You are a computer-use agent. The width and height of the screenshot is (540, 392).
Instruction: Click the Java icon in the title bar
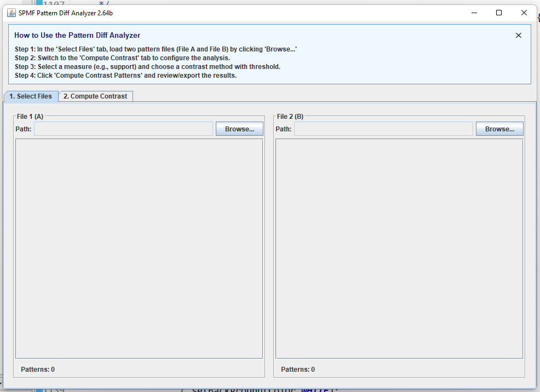12,13
